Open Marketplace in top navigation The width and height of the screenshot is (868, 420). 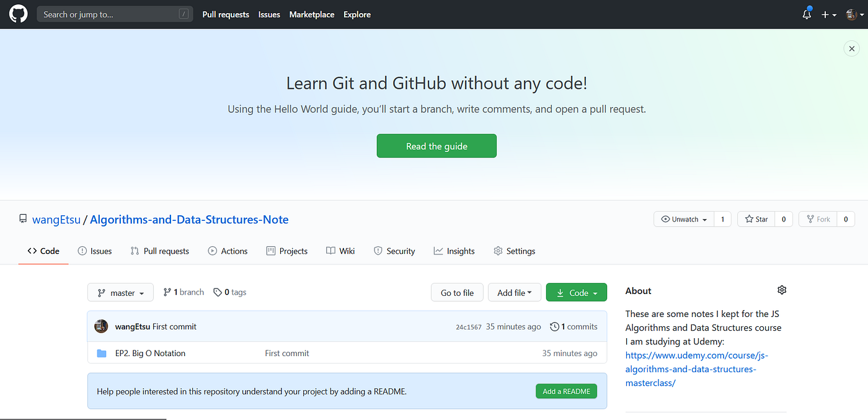312,14
